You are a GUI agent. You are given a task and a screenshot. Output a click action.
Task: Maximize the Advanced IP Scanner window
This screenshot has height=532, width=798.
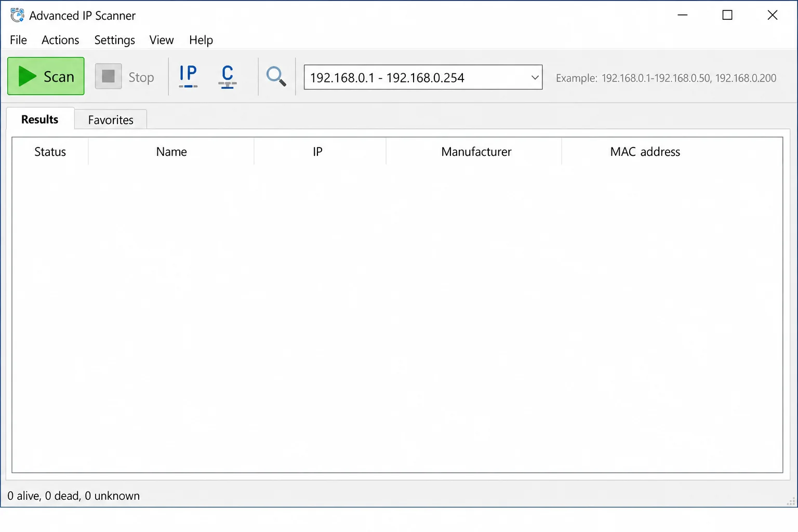tap(727, 15)
